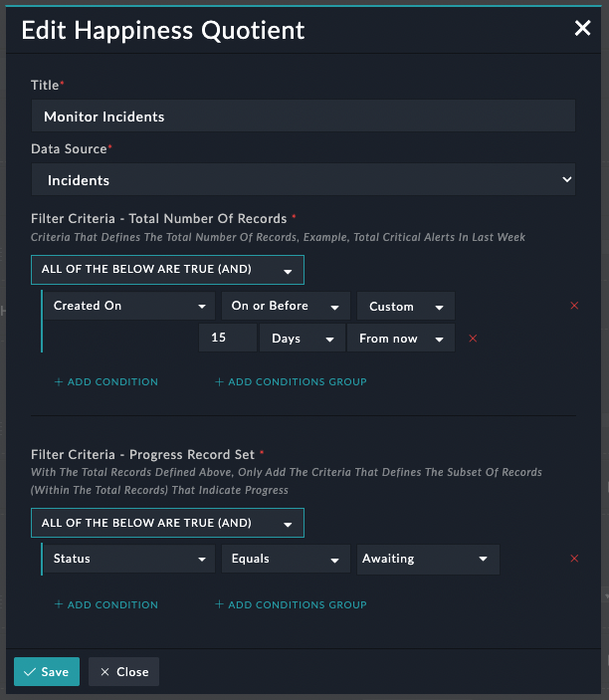Click the Close button at the bottom
Image resolution: width=609 pixels, height=700 pixels.
click(123, 672)
